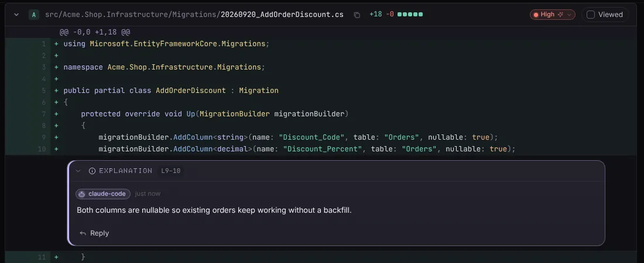Click the green diff stat squares
Viewport: 644px width, 263px height.
(410, 15)
